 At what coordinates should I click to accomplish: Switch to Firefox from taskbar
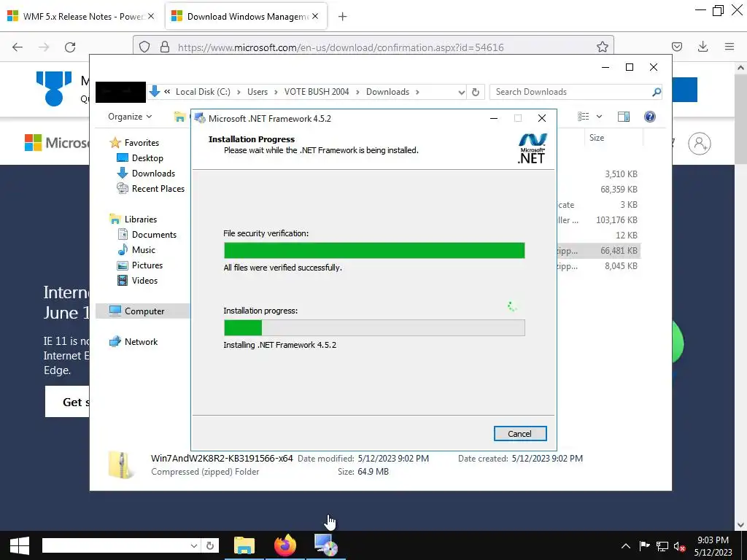coord(285,545)
